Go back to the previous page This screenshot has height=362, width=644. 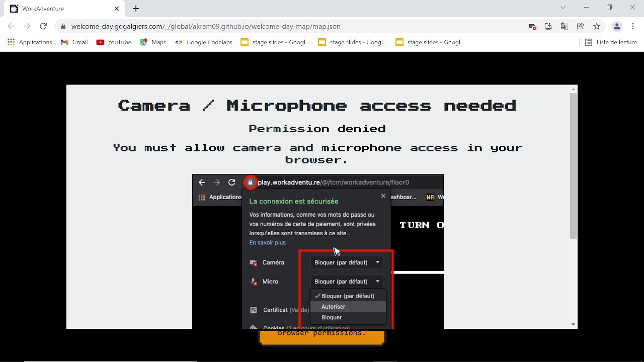point(11,26)
